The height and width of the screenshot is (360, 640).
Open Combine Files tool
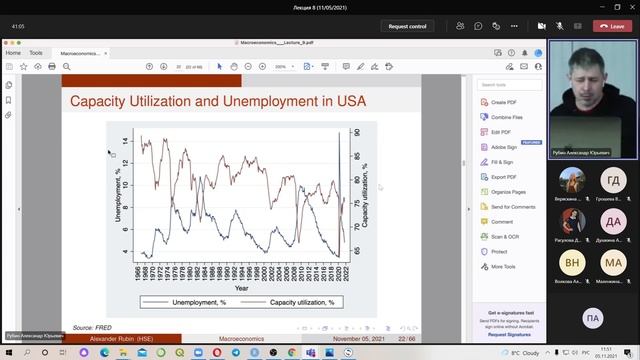click(x=501, y=117)
